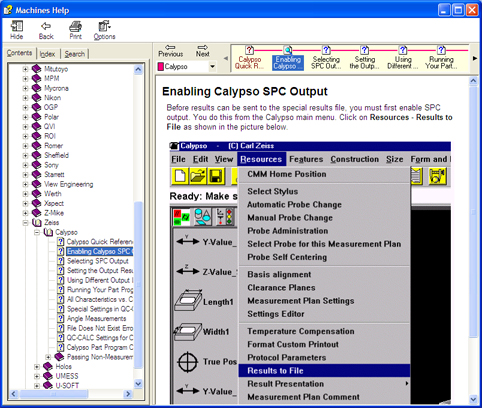Screen dimensions: 482x408
Task: Click Resources menu in the picture
Action: tap(261, 159)
